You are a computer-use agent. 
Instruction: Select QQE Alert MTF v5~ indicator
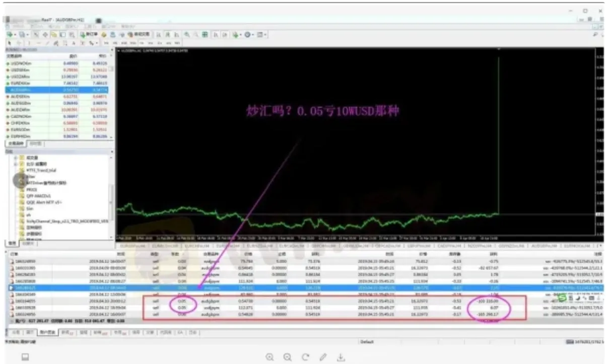coord(43,203)
